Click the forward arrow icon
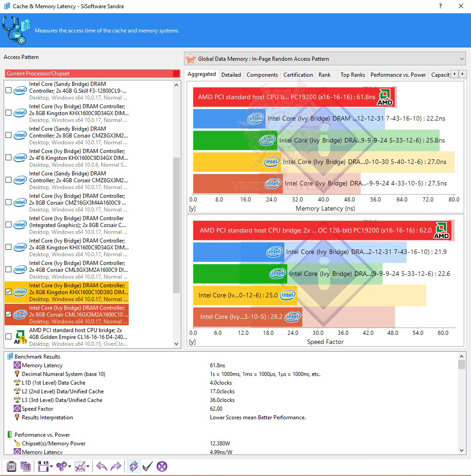Screen dimensions: 471x476 tap(116, 466)
